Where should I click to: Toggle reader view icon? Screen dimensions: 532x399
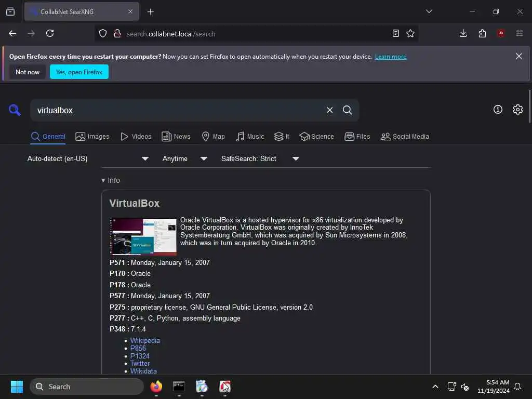[395, 33]
